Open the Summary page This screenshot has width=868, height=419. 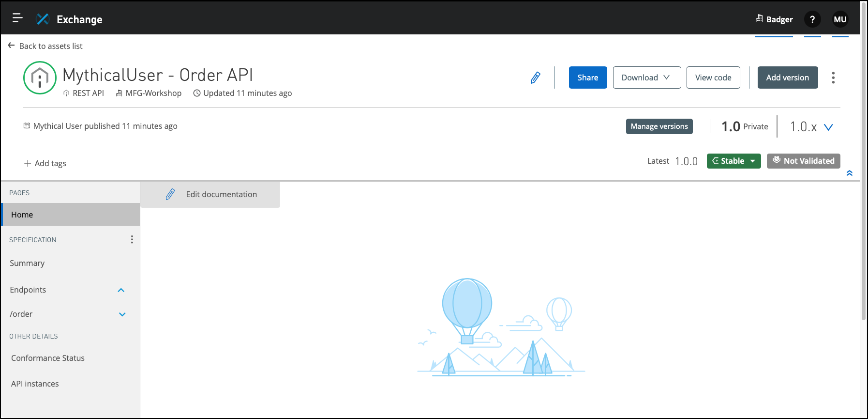pyautogui.click(x=27, y=263)
